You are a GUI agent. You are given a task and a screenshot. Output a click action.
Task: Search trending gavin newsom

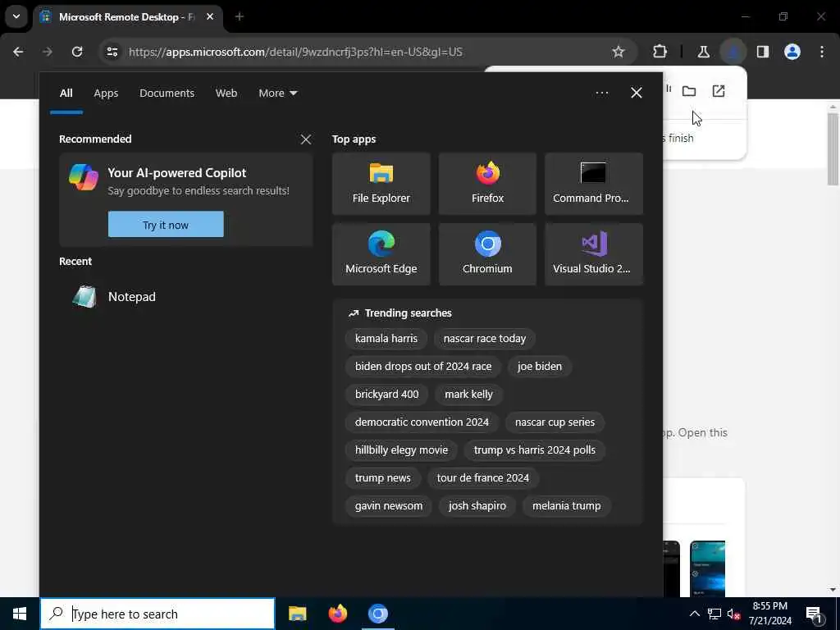388,505
